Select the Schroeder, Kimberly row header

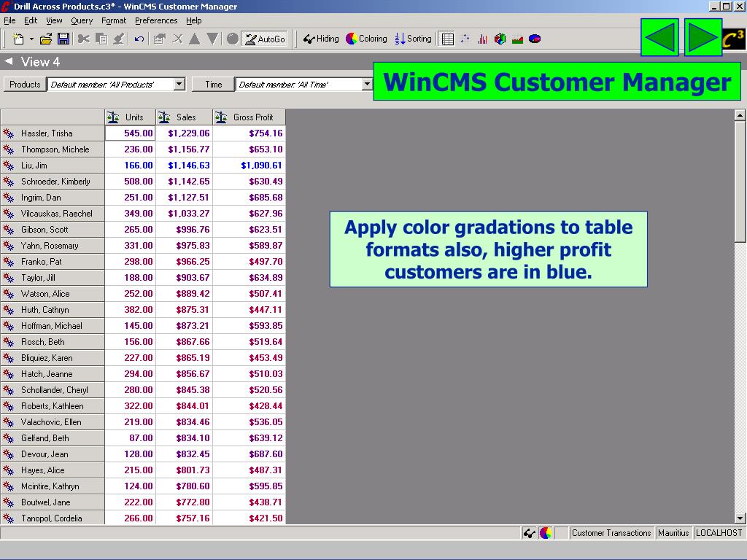click(53, 182)
